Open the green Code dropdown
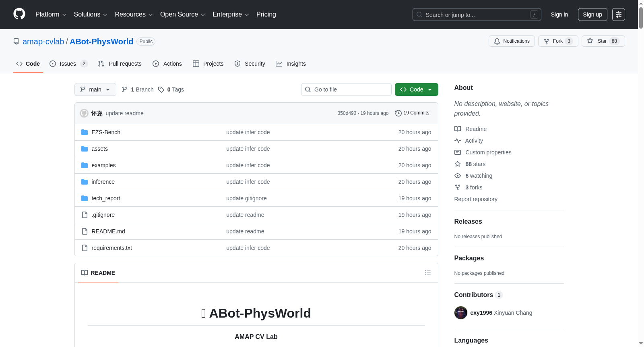The height and width of the screenshot is (347, 644). point(417,89)
